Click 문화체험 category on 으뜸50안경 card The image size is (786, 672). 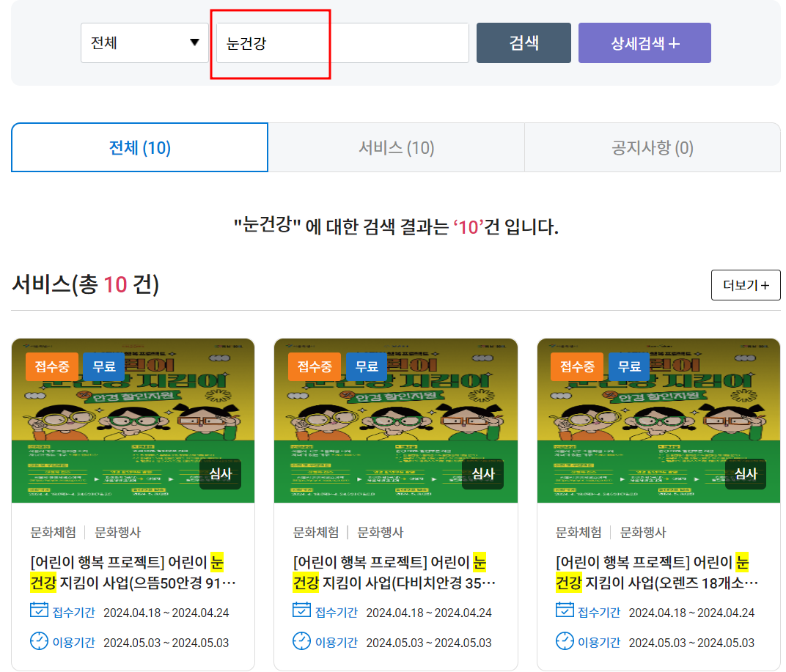53,532
